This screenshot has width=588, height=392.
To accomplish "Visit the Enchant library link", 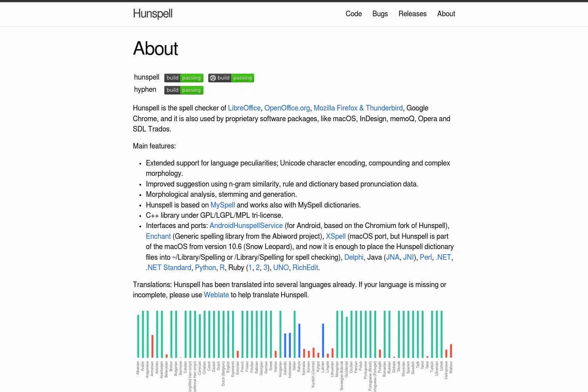I will (x=158, y=236).
